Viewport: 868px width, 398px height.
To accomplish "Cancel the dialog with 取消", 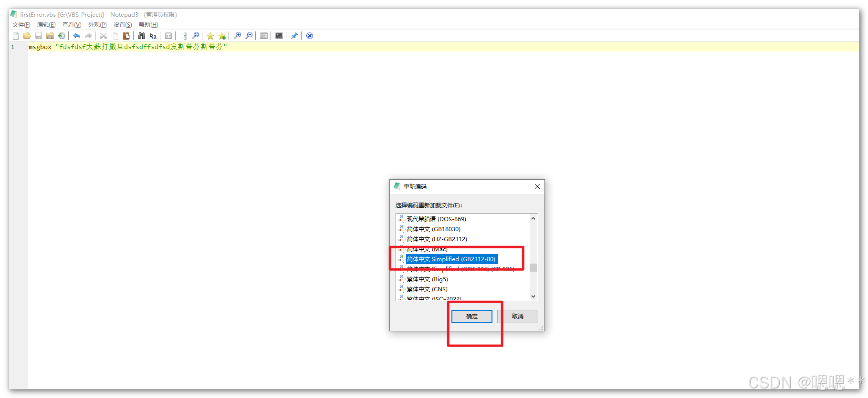I will coord(518,316).
